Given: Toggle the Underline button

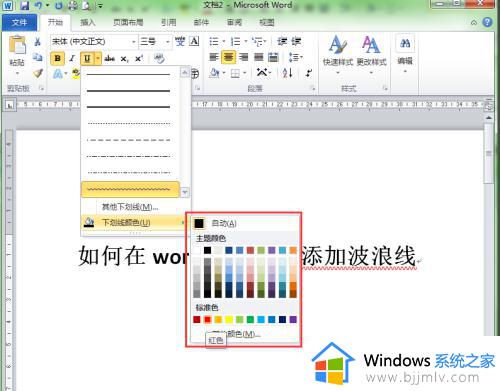Looking at the screenshot, I should click(x=87, y=59).
